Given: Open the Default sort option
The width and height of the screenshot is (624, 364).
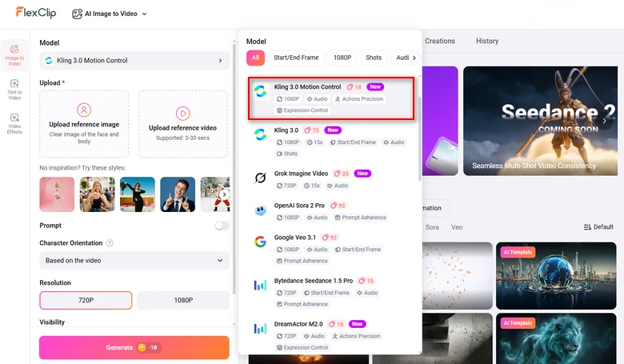Looking at the screenshot, I should coord(598,227).
